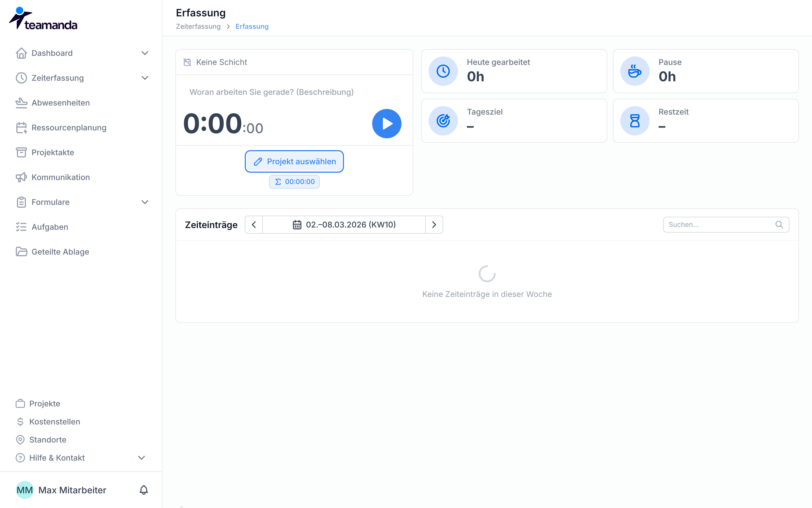Click the search magnifier icon
Screen dimensions: 812x508
point(779,224)
